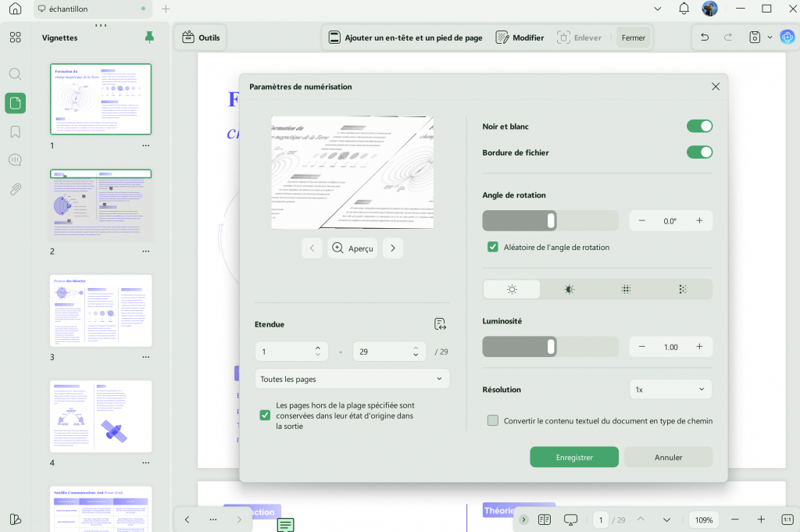
Task: Show previous preview image in dialog
Action: tap(312, 248)
